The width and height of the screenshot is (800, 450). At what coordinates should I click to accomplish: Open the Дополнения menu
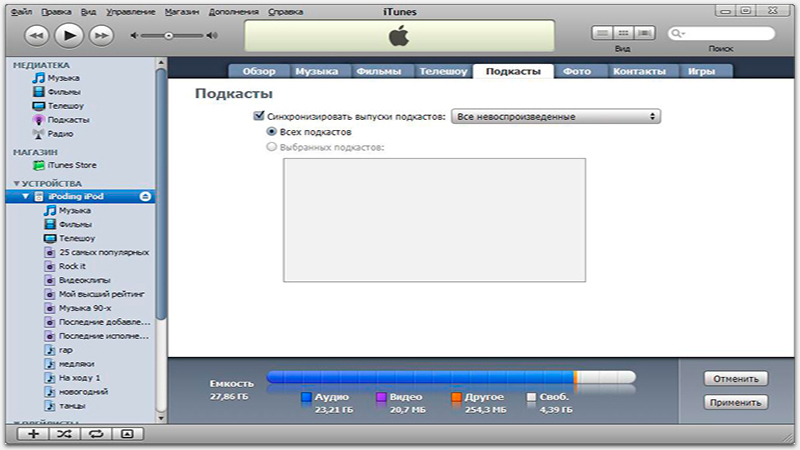coord(234,11)
